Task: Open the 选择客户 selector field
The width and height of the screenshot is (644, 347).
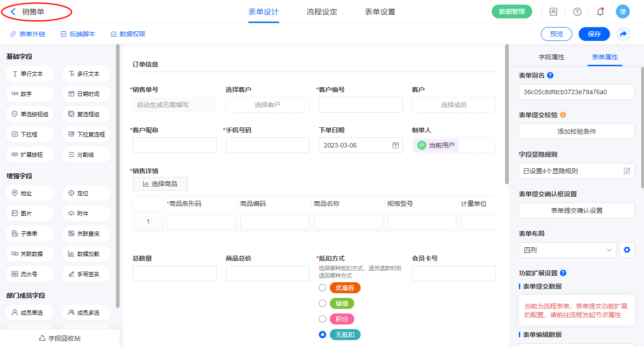Action: point(267,105)
